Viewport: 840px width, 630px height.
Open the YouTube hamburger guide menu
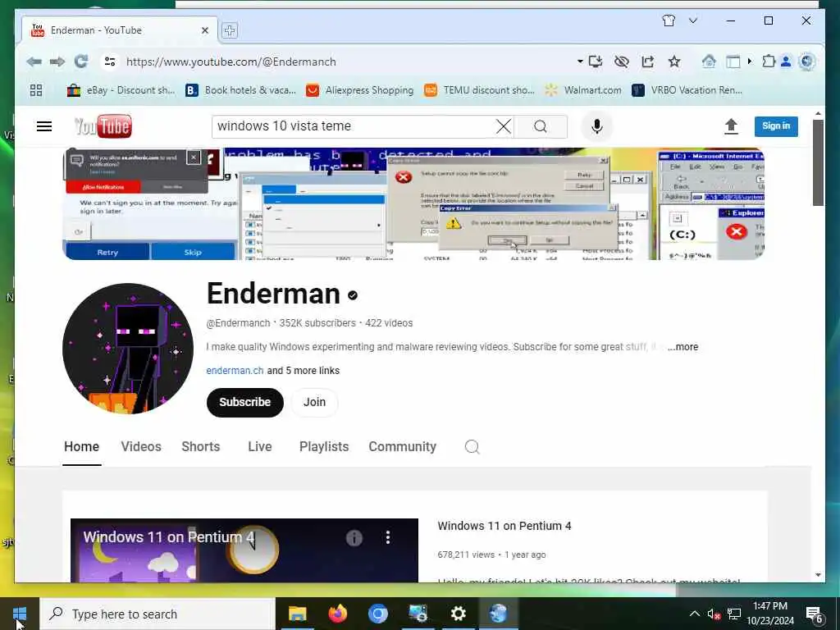point(44,126)
